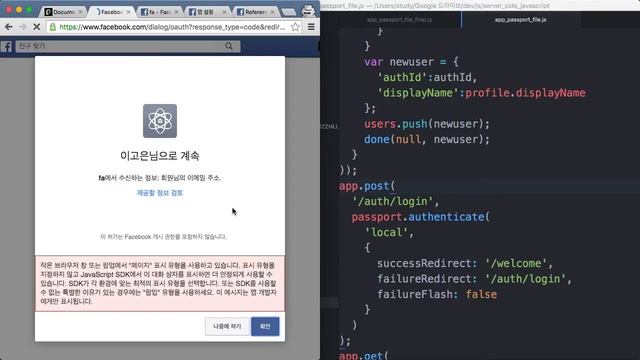
Task: Close the Refereni browser tab
Action: pyautogui.click(x=273, y=12)
